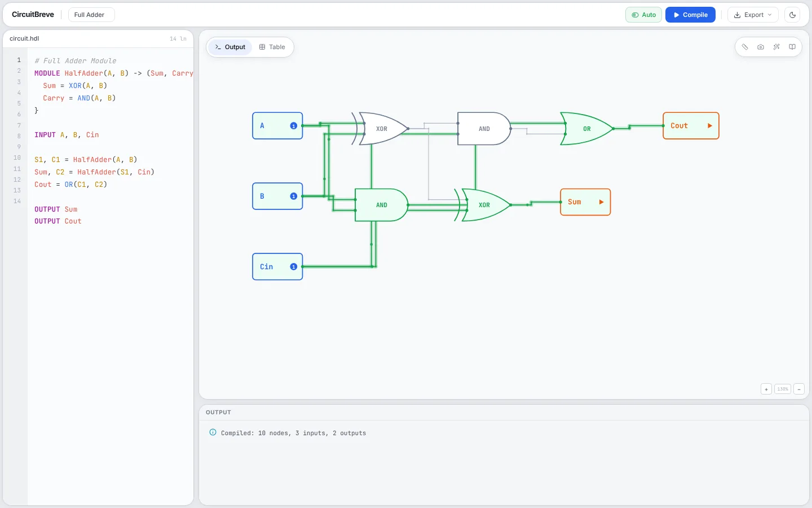
Task: Select the green XOR gate
Action: [x=483, y=205]
